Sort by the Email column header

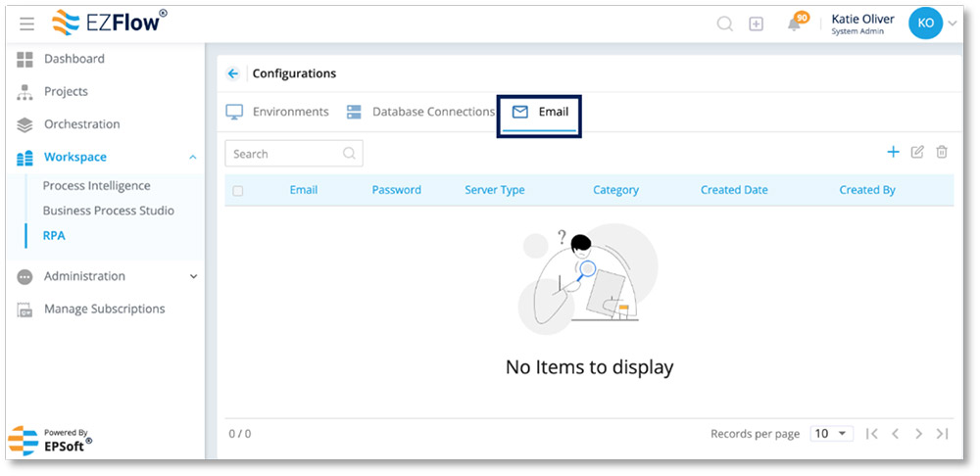303,190
